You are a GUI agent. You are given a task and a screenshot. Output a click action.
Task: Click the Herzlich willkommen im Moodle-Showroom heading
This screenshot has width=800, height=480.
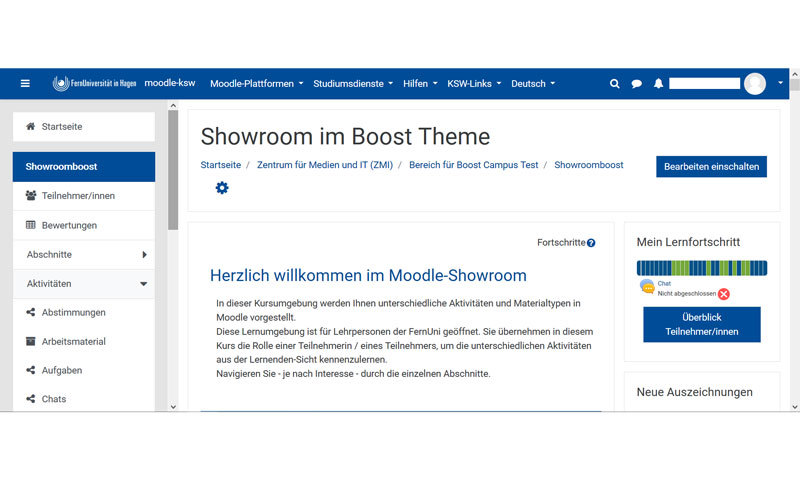(x=368, y=275)
